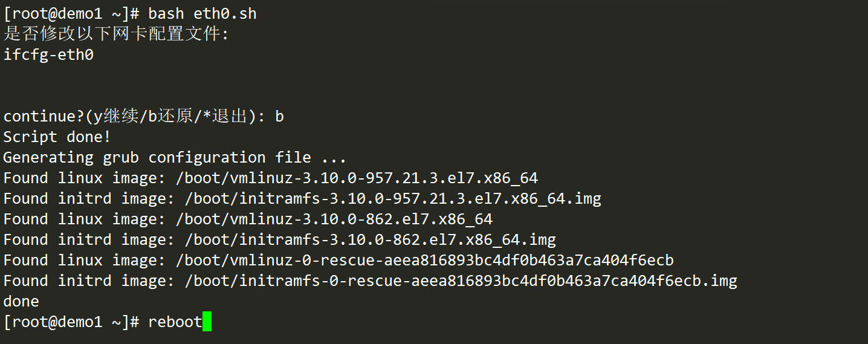Click the Chinese line above 'ifcfg-eth0'
Screen dimensions: 868x344
[x=117, y=34]
